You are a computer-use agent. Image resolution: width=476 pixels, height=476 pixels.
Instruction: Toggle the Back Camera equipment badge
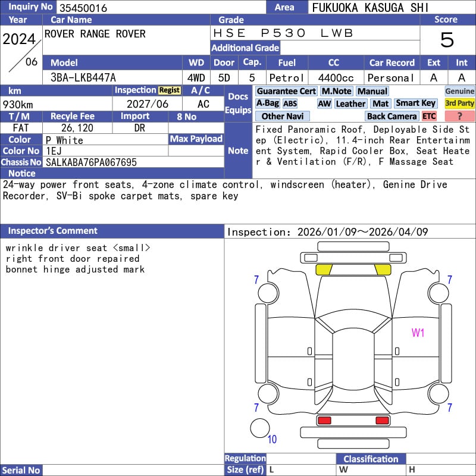(x=392, y=117)
